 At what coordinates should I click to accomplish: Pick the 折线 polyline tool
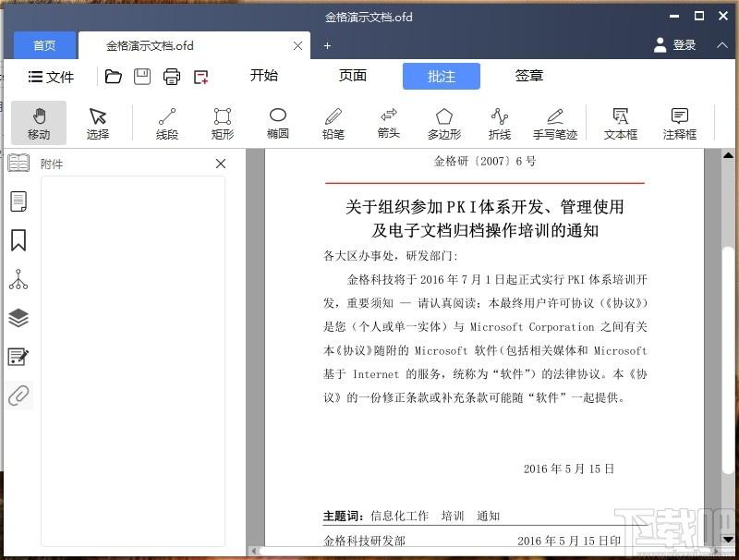coord(500,123)
